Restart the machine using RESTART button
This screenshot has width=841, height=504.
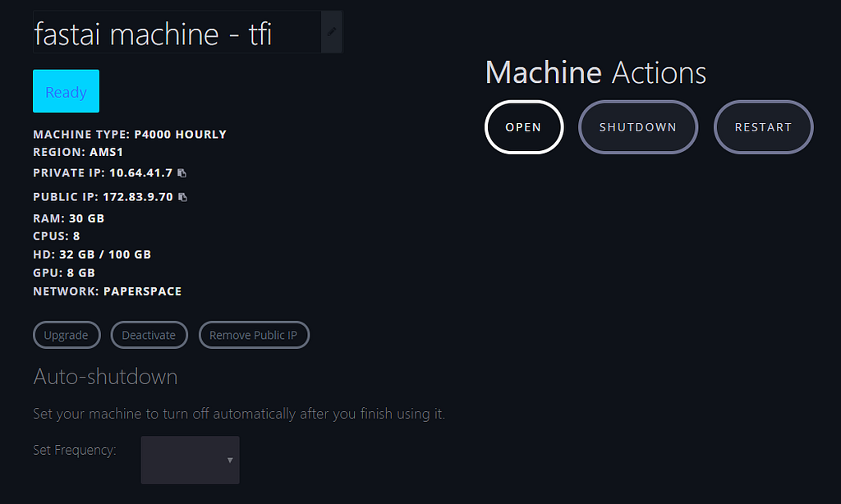coord(763,127)
